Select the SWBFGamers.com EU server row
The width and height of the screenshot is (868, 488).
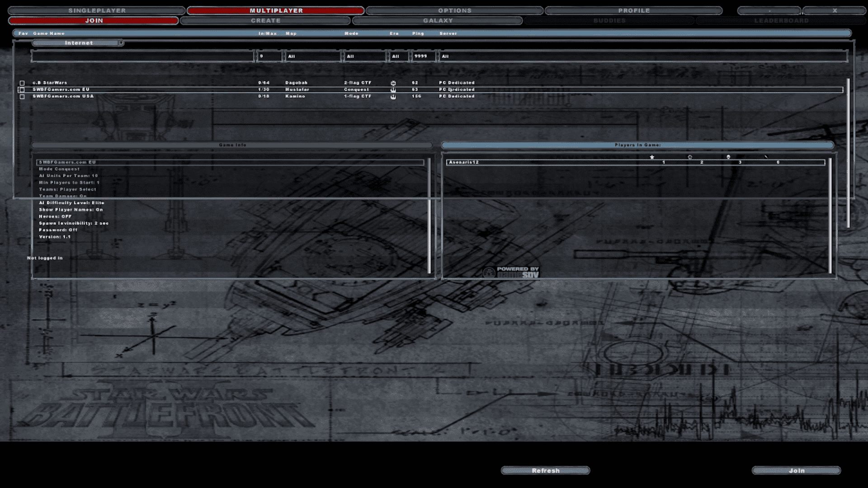[x=430, y=90]
